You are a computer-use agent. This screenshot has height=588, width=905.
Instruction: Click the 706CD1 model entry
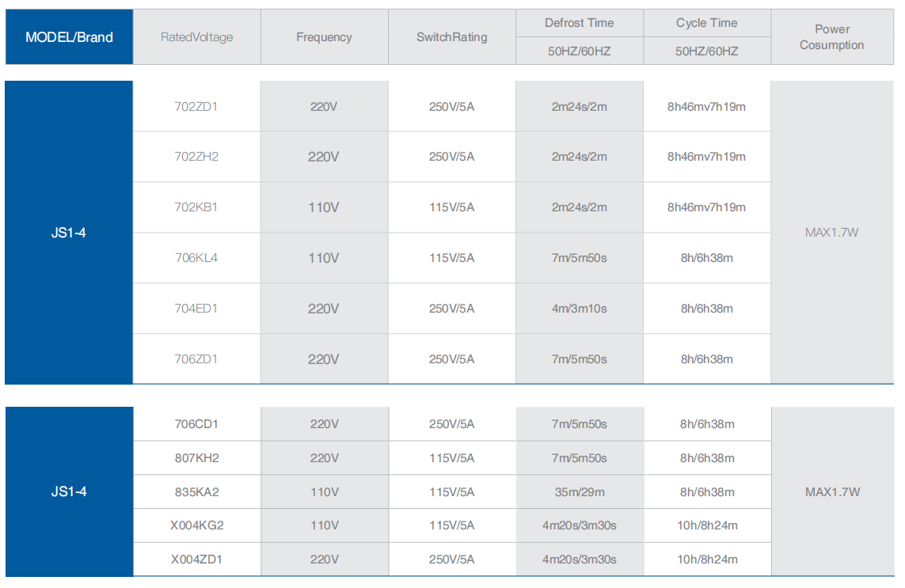196,424
